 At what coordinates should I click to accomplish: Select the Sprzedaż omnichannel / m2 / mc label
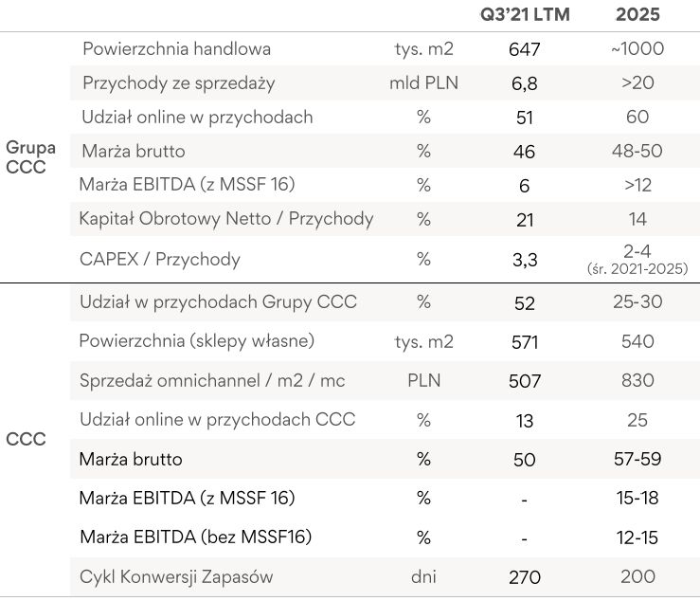[212, 381]
